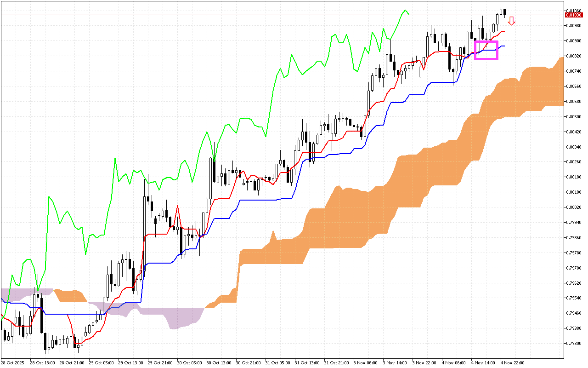Click the 28 Oct 2025 date label

click(x=13, y=362)
